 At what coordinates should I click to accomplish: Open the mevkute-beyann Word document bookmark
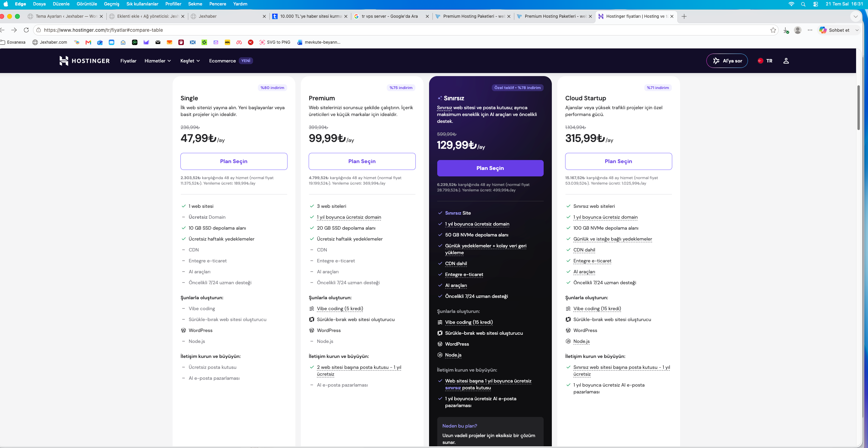point(319,42)
